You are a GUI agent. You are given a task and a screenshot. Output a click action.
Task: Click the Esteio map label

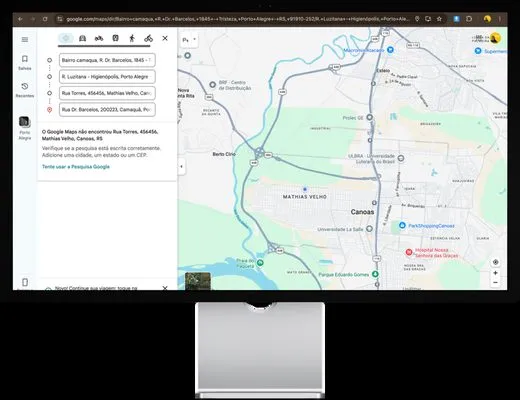[383, 71]
